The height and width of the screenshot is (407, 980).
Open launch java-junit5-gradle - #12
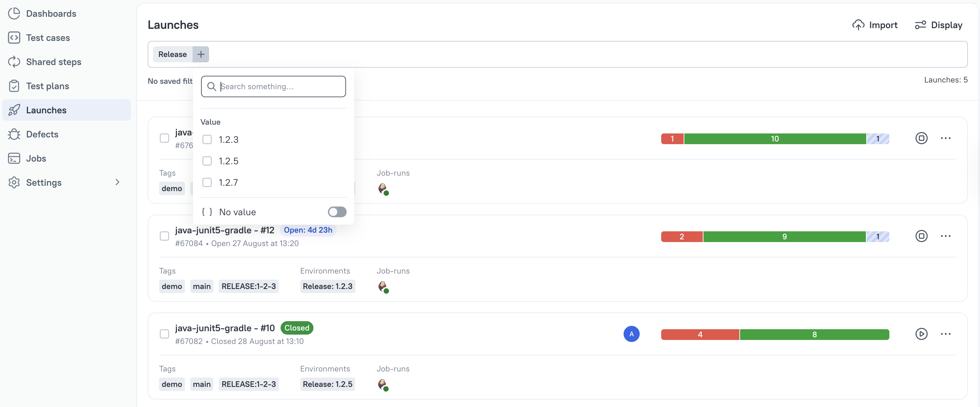pyautogui.click(x=225, y=230)
